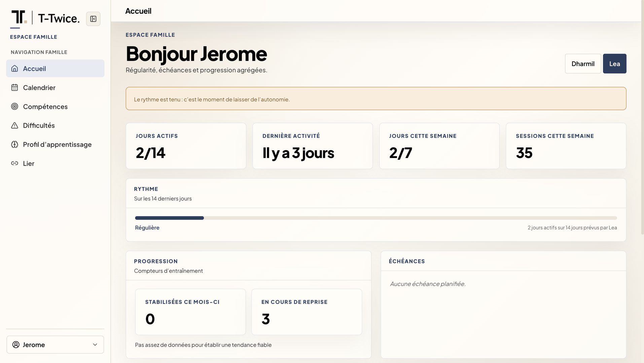This screenshot has width=644, height=363.
Task: Click the Échéances panel heading
Action: coord(407,261)
